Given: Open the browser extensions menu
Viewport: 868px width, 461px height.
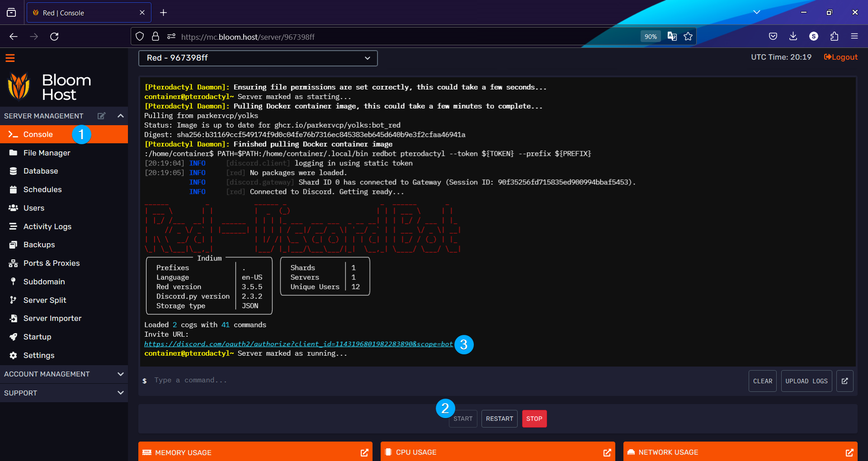Looking at the screenshot, I should pos(834,37).
